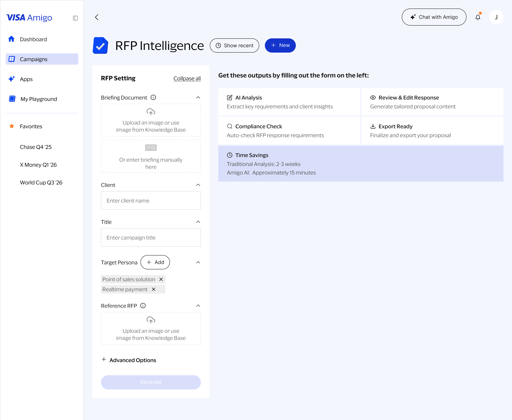Click the back arrow icon
512x420 pixels.
(x=97, y=17)
